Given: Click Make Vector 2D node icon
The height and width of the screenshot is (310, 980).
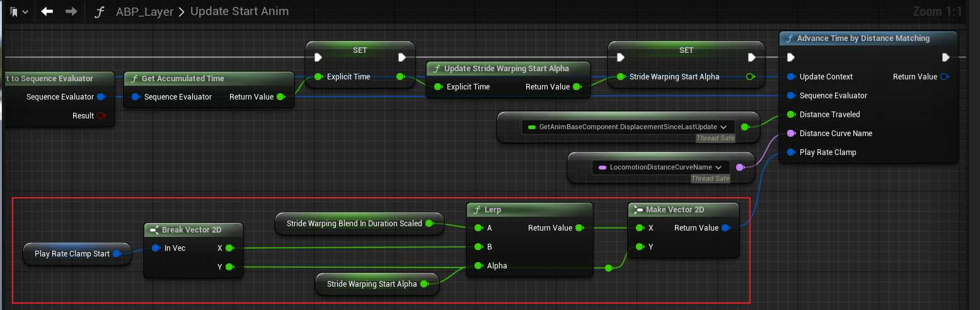Looking at the screenshot, I should point(638,210).
